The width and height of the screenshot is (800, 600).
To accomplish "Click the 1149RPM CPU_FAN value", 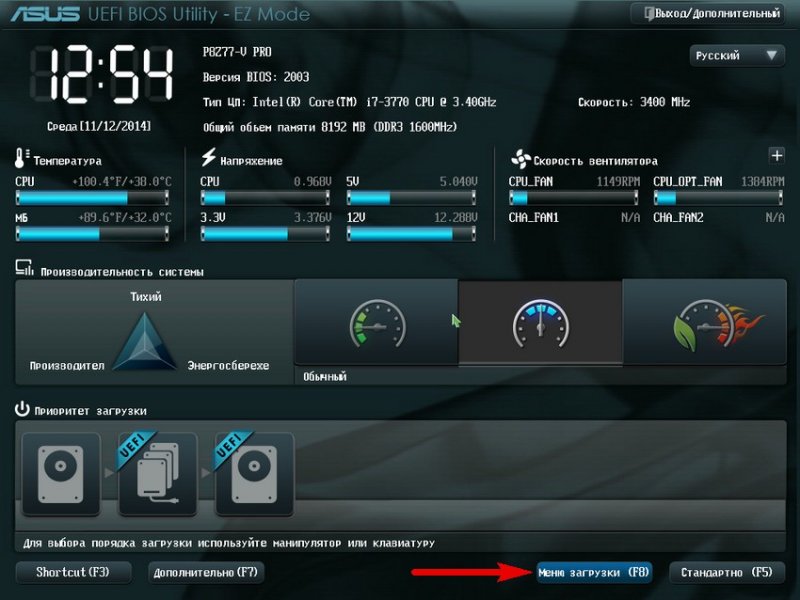I will click(618, 182).
